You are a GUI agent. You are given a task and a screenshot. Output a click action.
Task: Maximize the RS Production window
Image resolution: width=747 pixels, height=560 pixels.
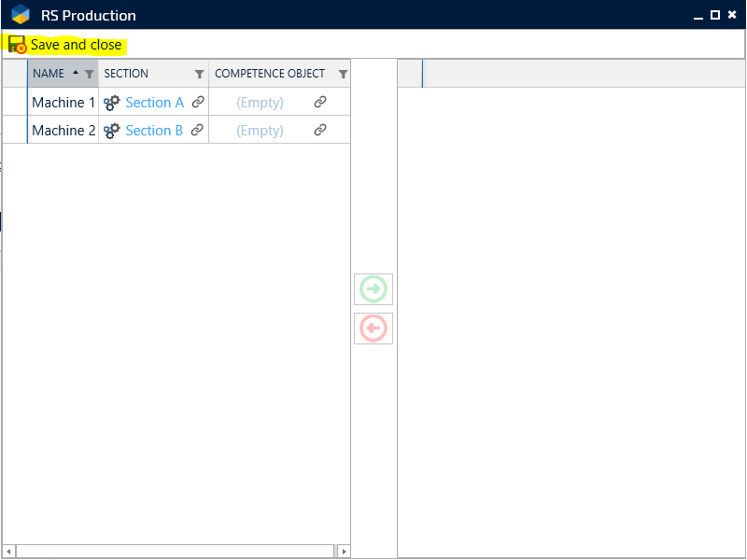pyautogui.click(x=715, y=15)
